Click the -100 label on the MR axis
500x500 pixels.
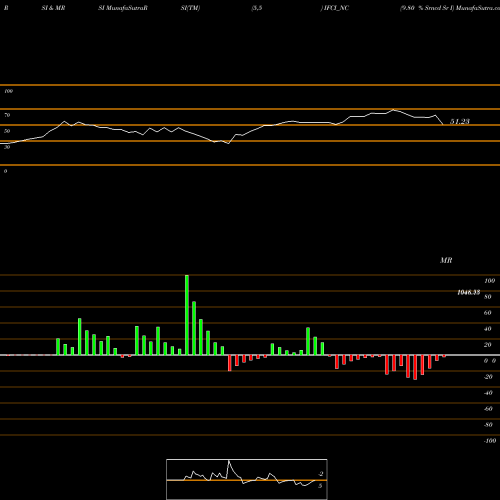point(490,441)
